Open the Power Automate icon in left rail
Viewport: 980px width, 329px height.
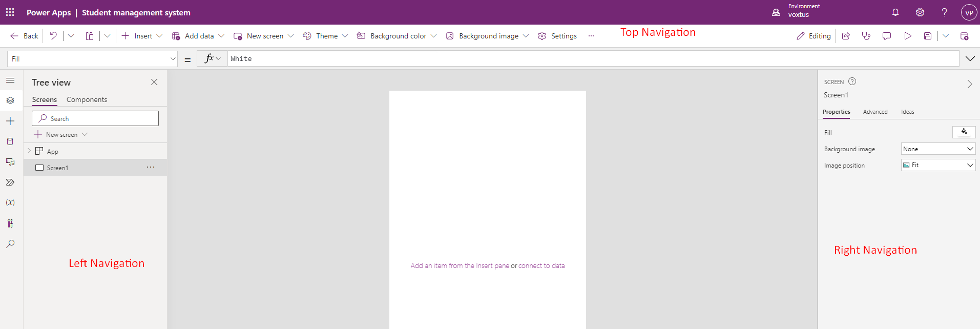coord(10,182)
